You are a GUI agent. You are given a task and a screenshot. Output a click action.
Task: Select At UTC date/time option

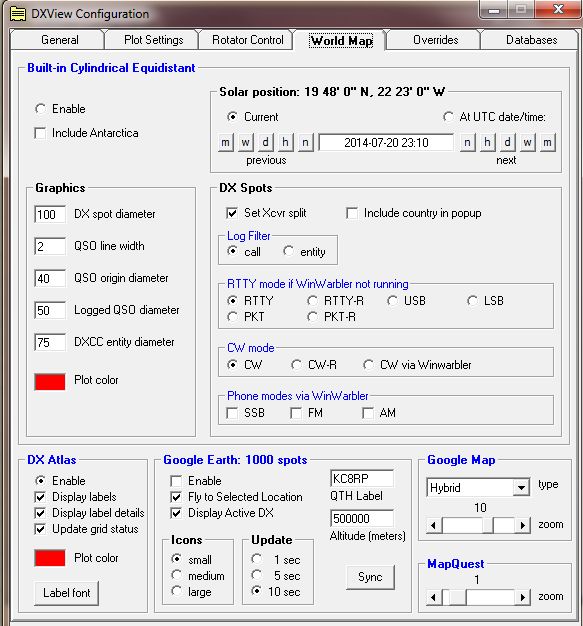[448, 117]
